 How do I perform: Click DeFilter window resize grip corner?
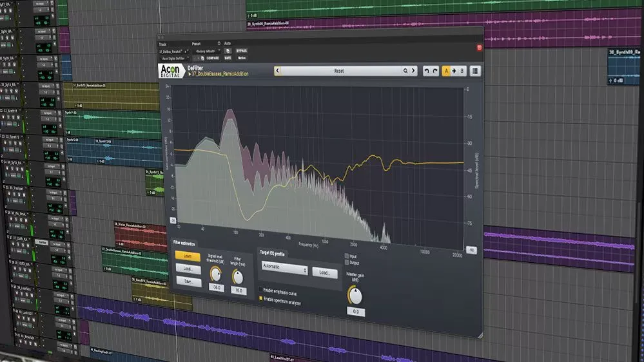coord(480,336)
